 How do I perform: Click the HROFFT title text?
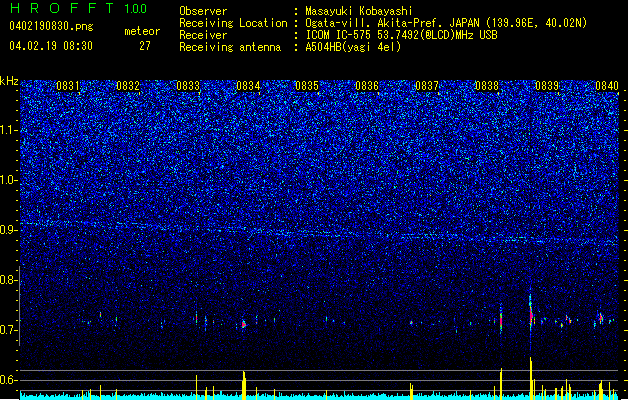(x=62, y=8)
